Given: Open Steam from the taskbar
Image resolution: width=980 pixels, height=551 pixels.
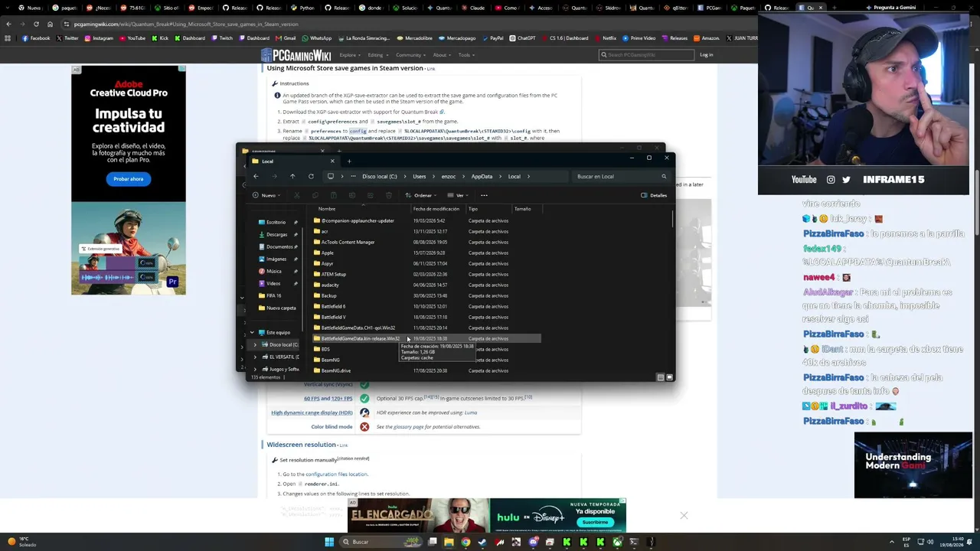Looking at the screenshot, I should [482, 542].
